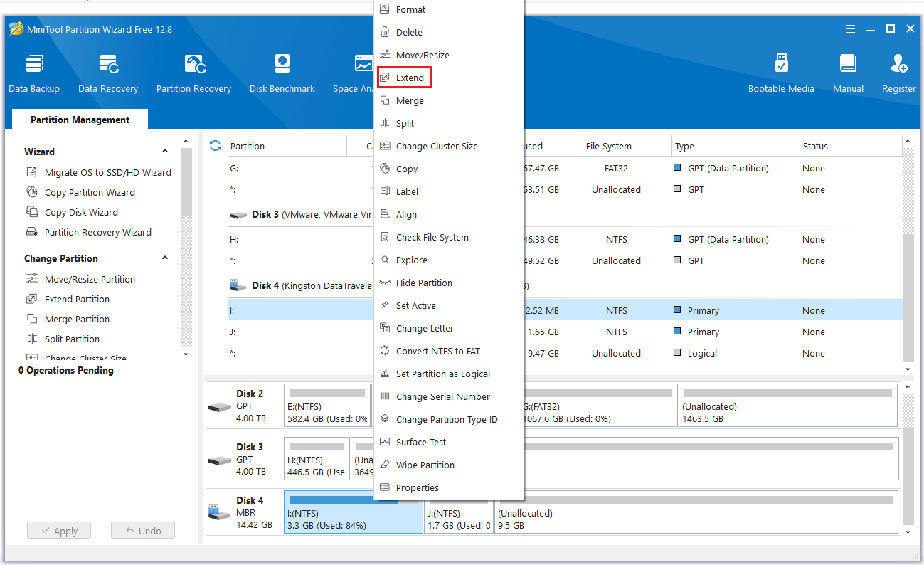Sort by File System column header
This screenshot has width=924, height=565.
(616, 146)
